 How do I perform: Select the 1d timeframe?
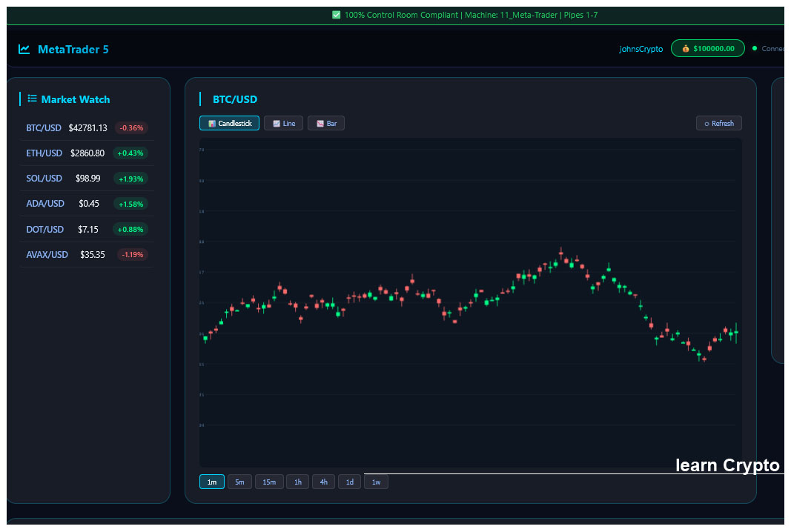(350, 482)
